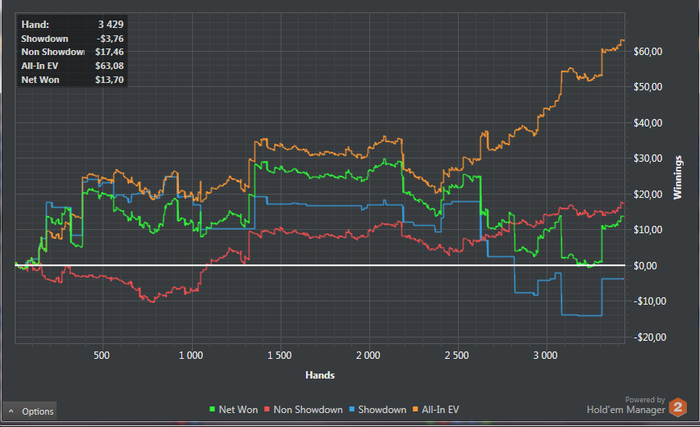Click the orange All-In EV color swatch

(416, 410)
